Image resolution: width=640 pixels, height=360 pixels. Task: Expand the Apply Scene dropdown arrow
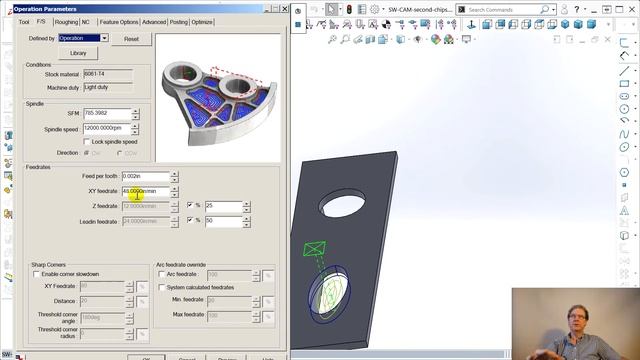[456, 39]
